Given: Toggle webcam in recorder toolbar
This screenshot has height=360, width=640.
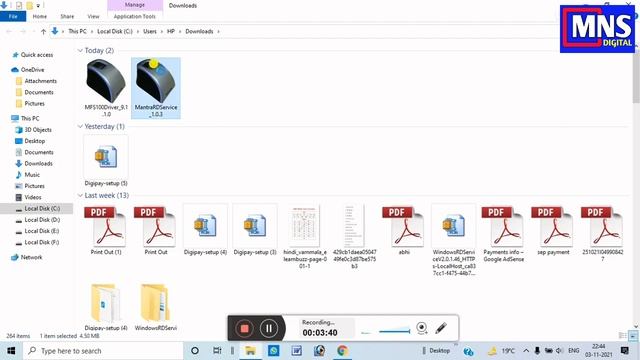Looking at the screenshot, I should 422,328.
